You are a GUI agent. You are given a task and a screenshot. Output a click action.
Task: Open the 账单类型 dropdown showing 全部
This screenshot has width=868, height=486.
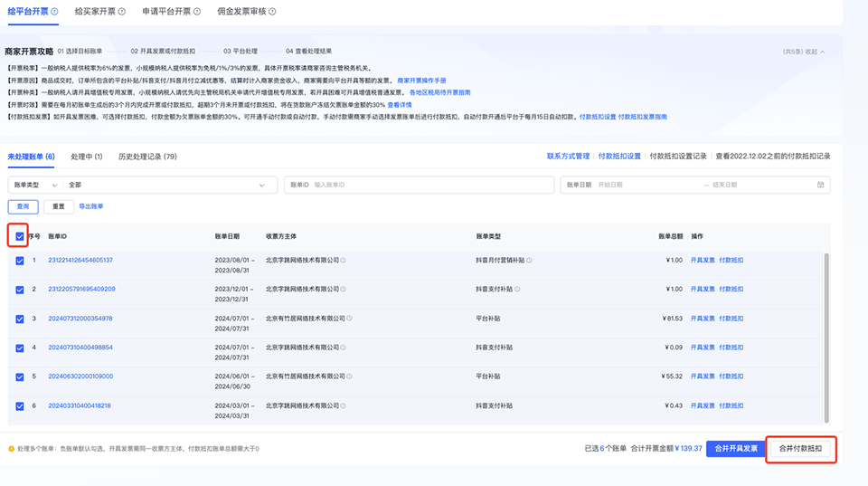[170, 185]
